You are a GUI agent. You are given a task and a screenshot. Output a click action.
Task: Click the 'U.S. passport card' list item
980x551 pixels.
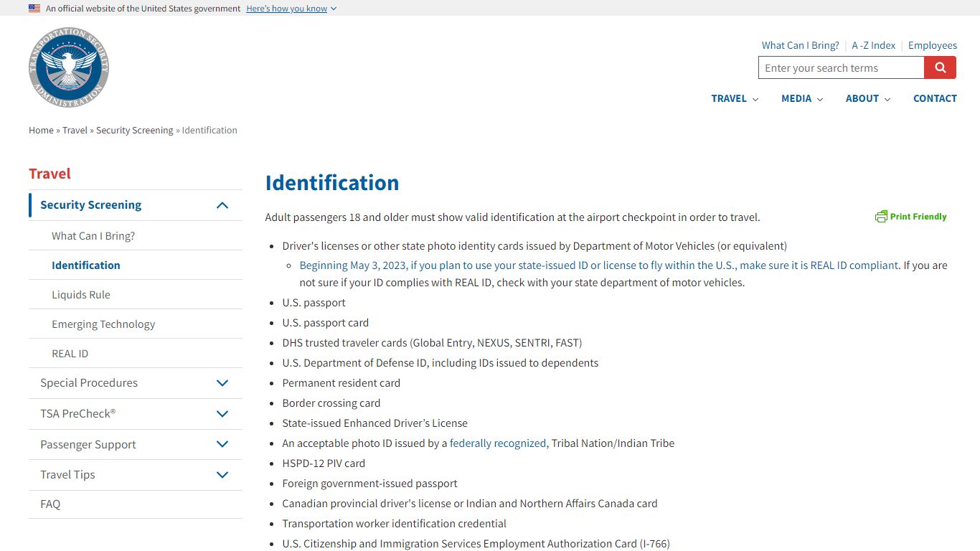pos(326,323)
